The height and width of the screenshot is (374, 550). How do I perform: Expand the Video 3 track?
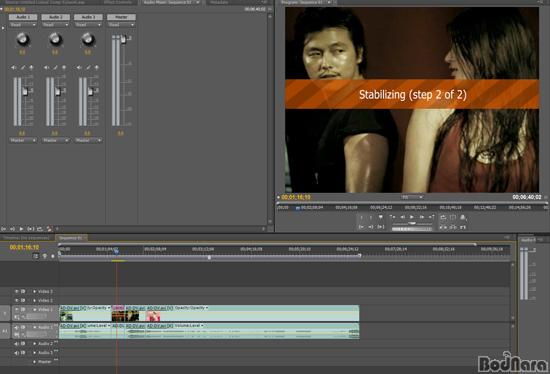pyautogui.click(x=34, y=291)
